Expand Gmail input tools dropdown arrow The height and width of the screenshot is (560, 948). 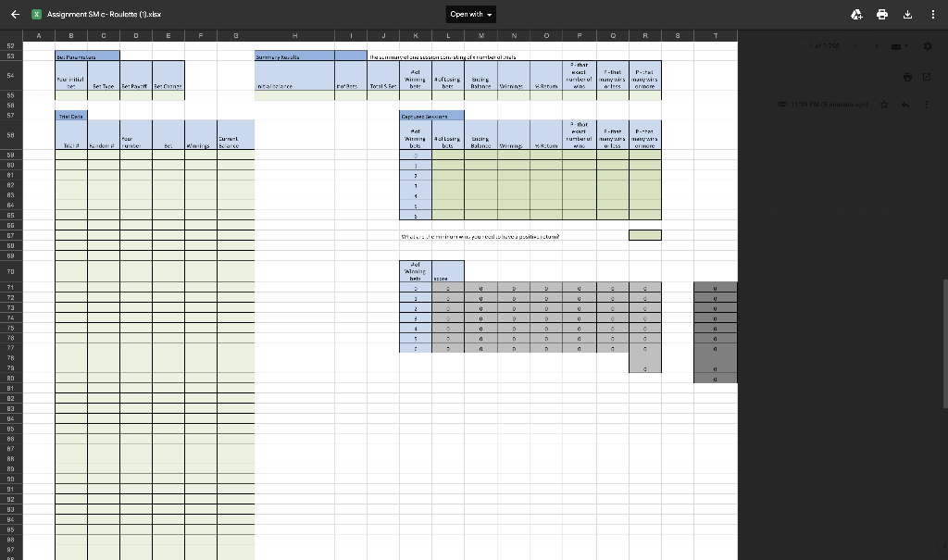point(905,46)
